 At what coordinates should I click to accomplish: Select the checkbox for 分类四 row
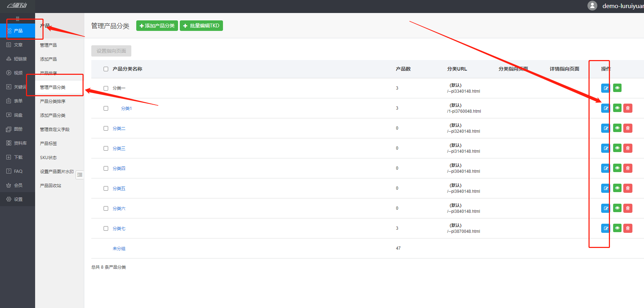(106, 169)
